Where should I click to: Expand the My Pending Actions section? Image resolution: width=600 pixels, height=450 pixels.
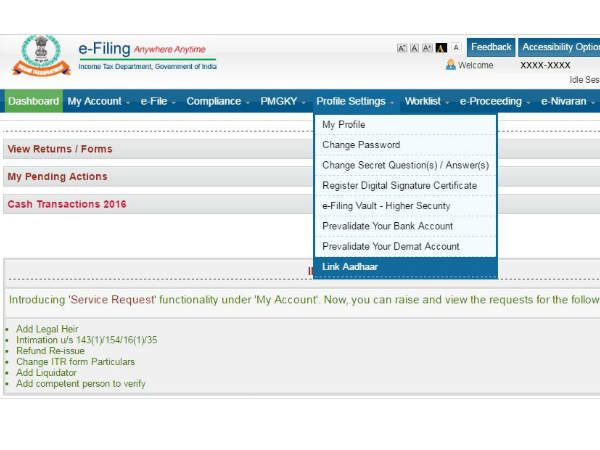pos(57,177)
